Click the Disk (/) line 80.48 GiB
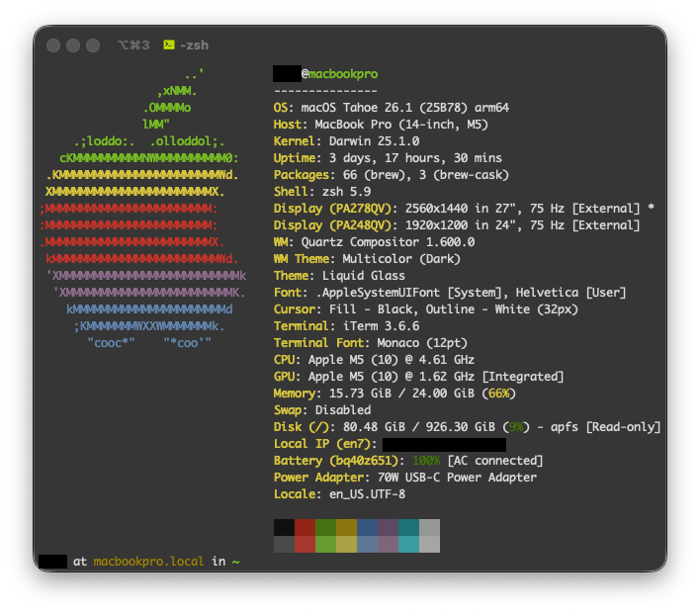This screenshot has height=613, width=700. tap(467, 427)
